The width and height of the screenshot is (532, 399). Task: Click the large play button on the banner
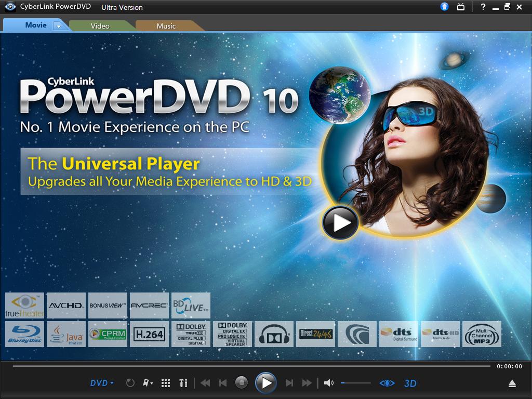pos(340,223)
